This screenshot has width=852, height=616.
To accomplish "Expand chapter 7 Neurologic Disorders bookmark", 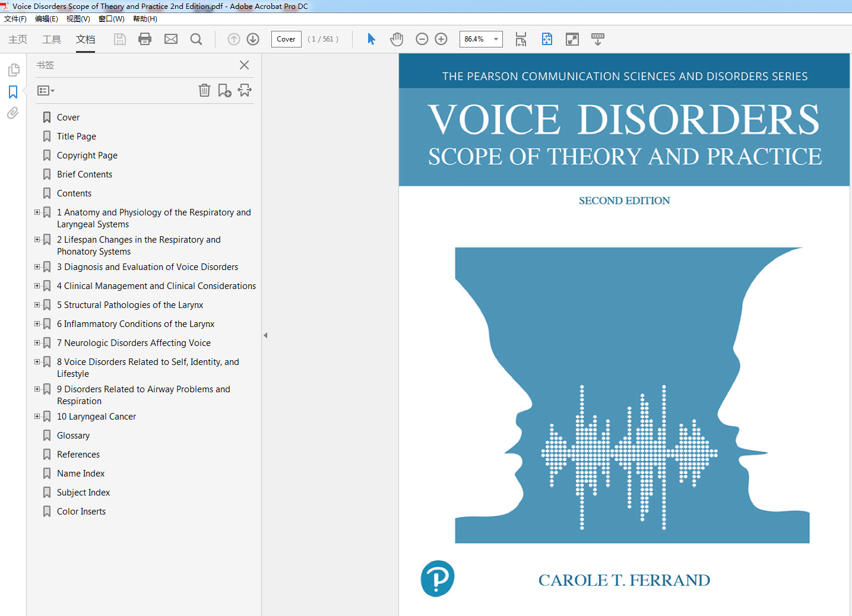I will click(x=37, y=343).
